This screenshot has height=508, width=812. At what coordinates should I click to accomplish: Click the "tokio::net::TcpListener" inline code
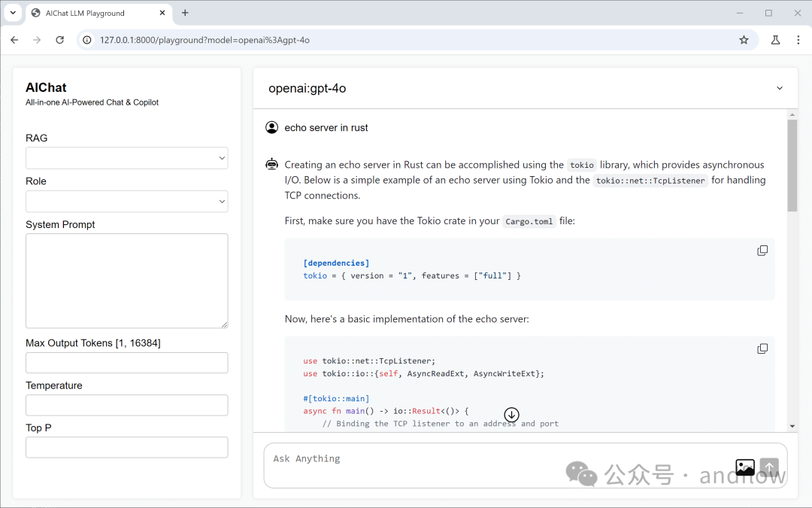(x=650, y=181)
